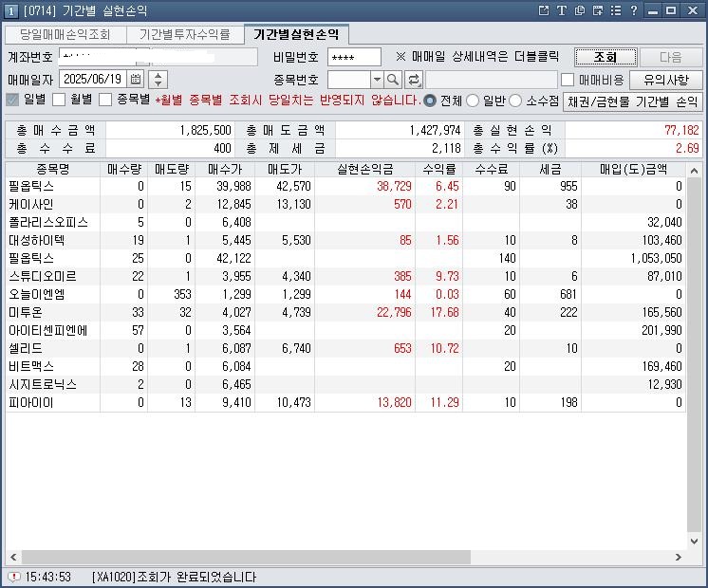Enable the 월별 checkbox
Screen dimensions: 708x588
(59, 100)
